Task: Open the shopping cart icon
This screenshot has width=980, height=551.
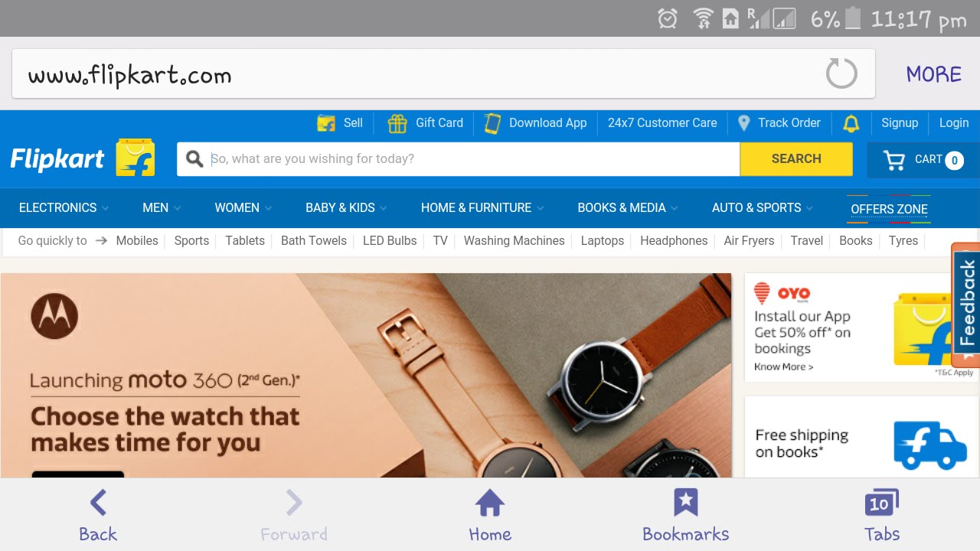Action: tap(893, 160)
